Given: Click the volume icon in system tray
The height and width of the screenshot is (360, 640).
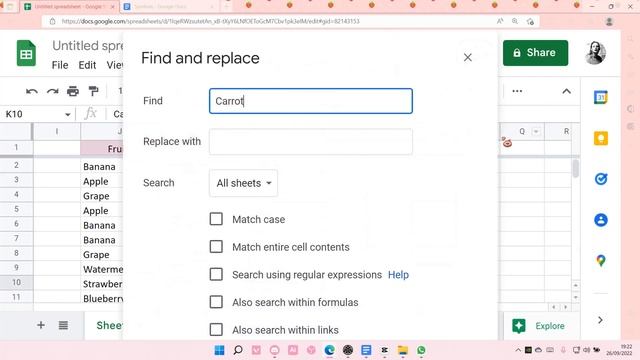Looking at the screenshot, I should (587, 350).
